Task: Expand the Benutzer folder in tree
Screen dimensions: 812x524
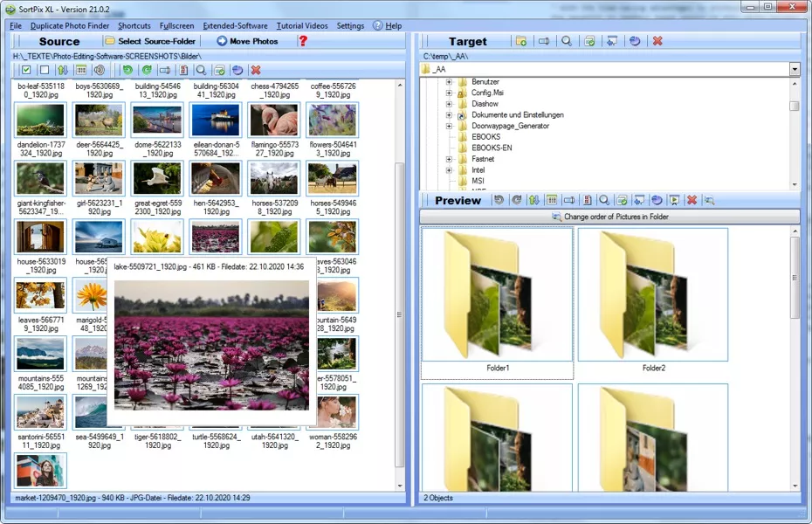Action: (x=450, y=81)
